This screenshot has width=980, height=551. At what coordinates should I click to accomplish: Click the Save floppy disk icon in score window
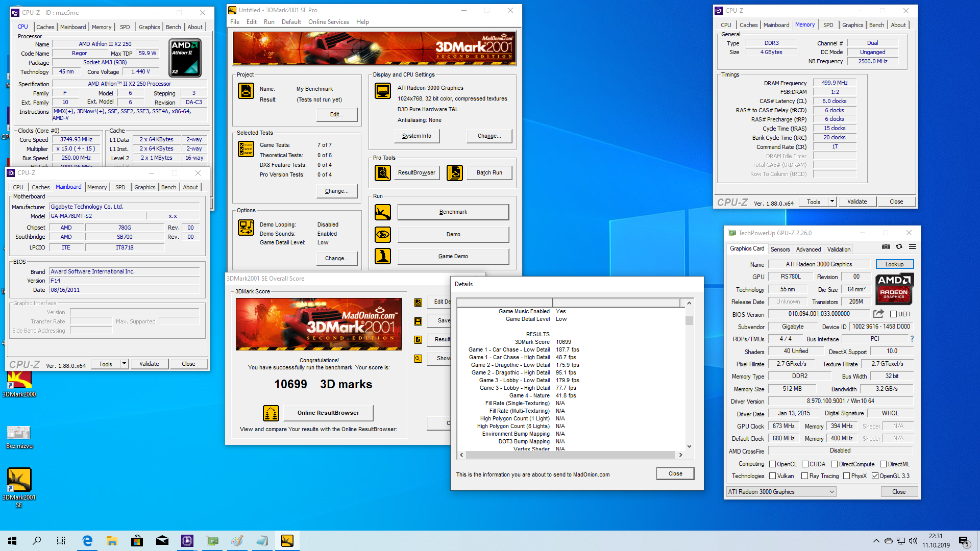(x=418, y=321)
